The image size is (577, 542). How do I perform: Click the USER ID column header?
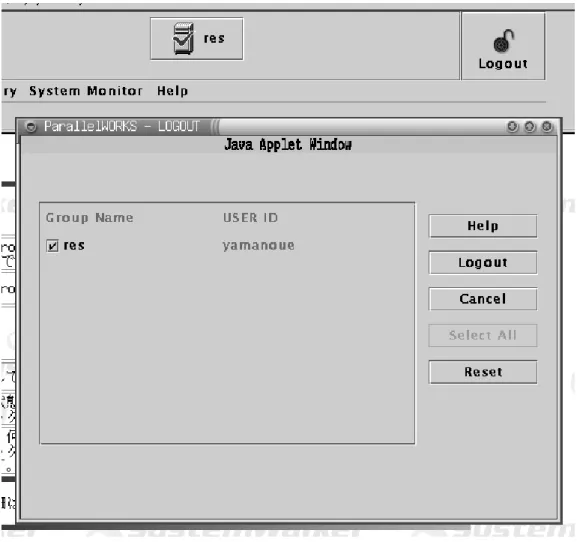[x=250, y=217]
